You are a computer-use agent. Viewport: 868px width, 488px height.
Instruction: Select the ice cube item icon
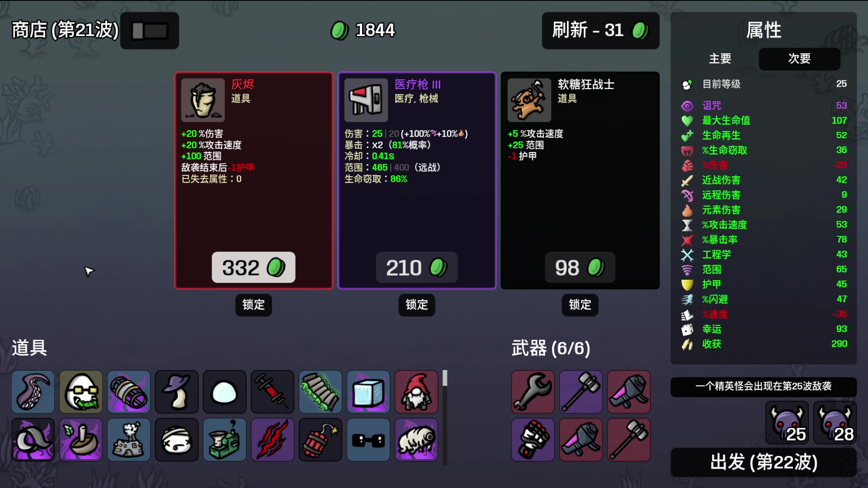368,392
